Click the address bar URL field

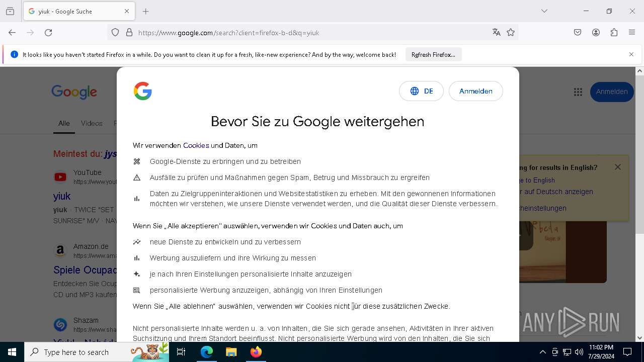tap(312, 33)
